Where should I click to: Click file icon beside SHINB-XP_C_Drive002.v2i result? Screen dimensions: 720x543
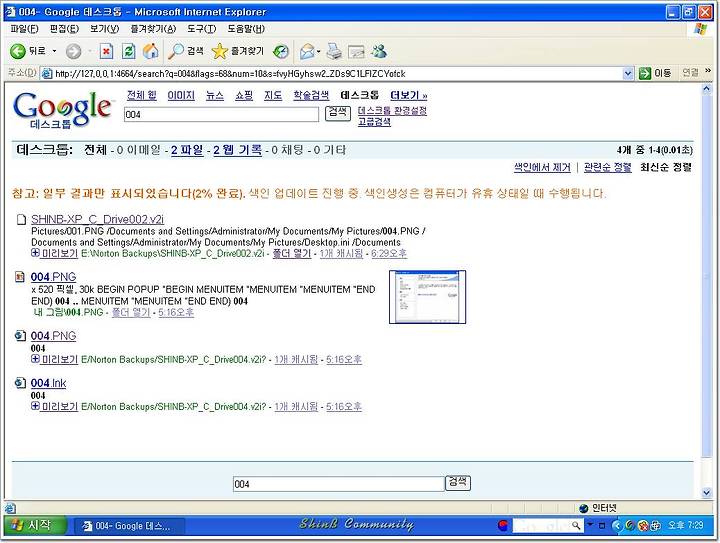(21, 219)
